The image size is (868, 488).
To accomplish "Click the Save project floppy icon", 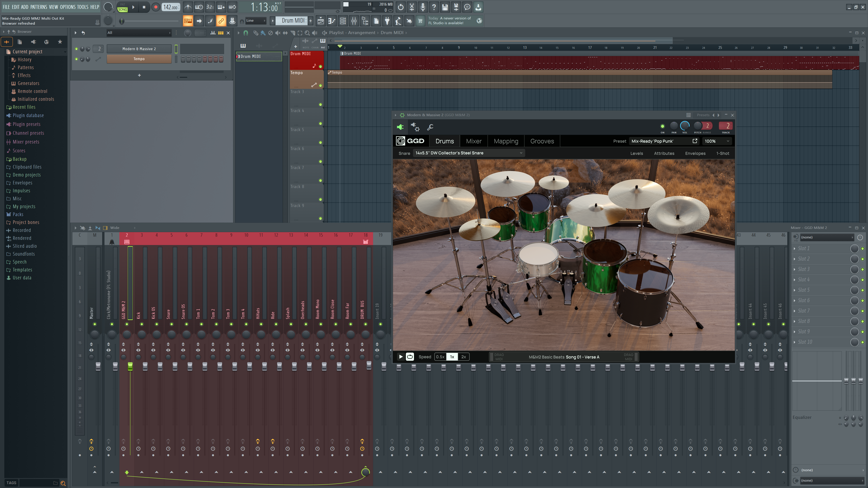I will [x=445, y=7].
